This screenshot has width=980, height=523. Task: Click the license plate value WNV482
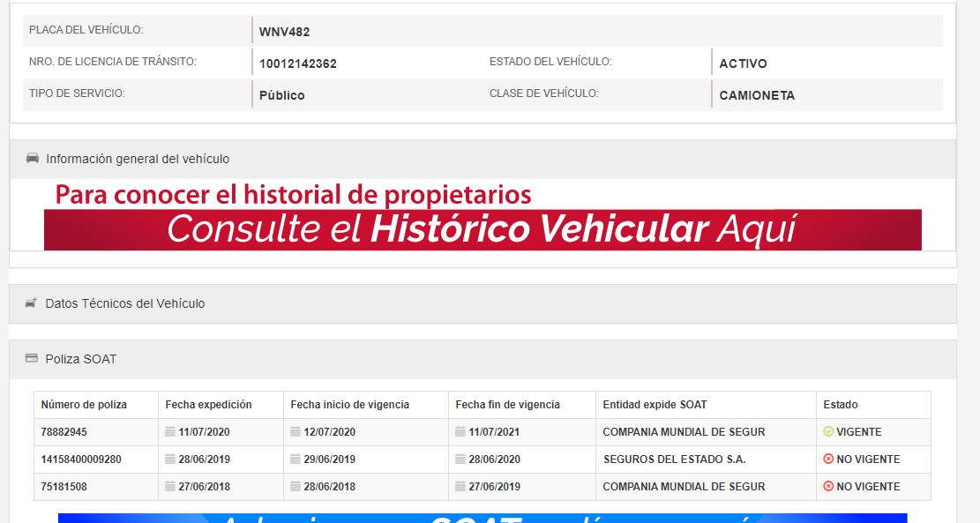click(x=284, y=32)
